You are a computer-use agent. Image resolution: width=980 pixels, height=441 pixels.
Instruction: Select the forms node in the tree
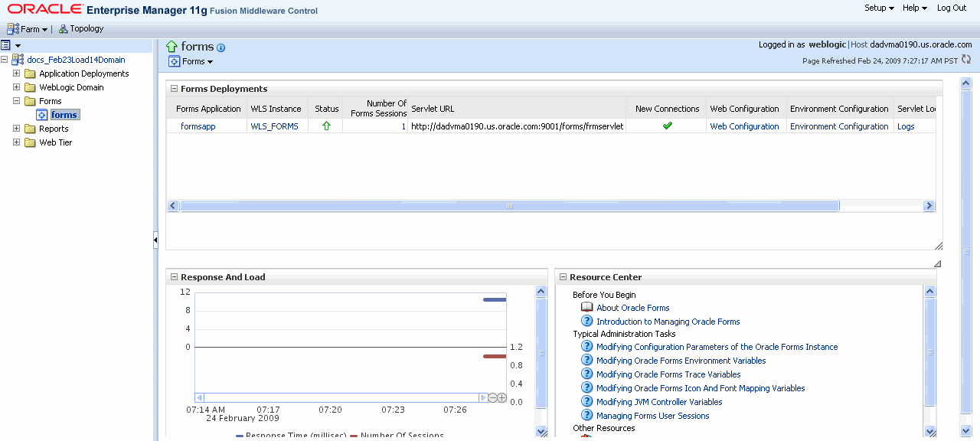64,115
